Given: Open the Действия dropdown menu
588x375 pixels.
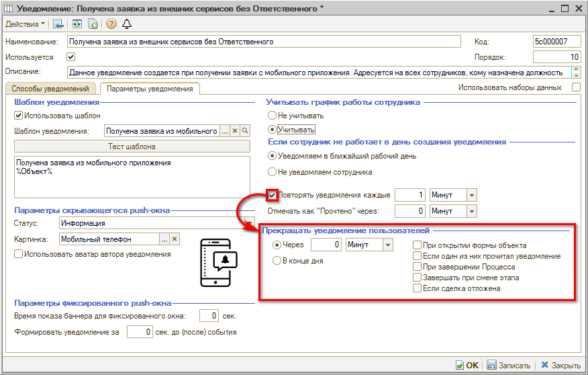Looking at the screenshot, I should point(26,24).
